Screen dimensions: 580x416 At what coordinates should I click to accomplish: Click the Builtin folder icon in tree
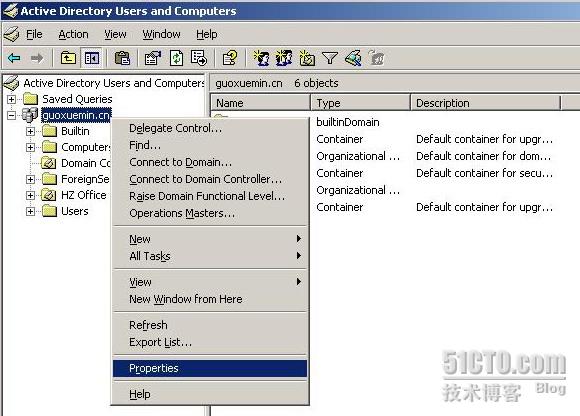49,131
